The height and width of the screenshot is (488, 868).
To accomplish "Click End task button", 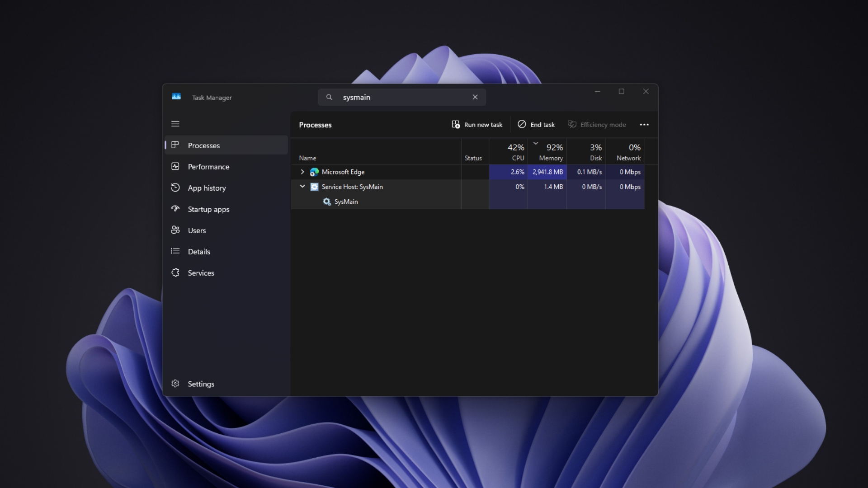I will coord(536,125).
